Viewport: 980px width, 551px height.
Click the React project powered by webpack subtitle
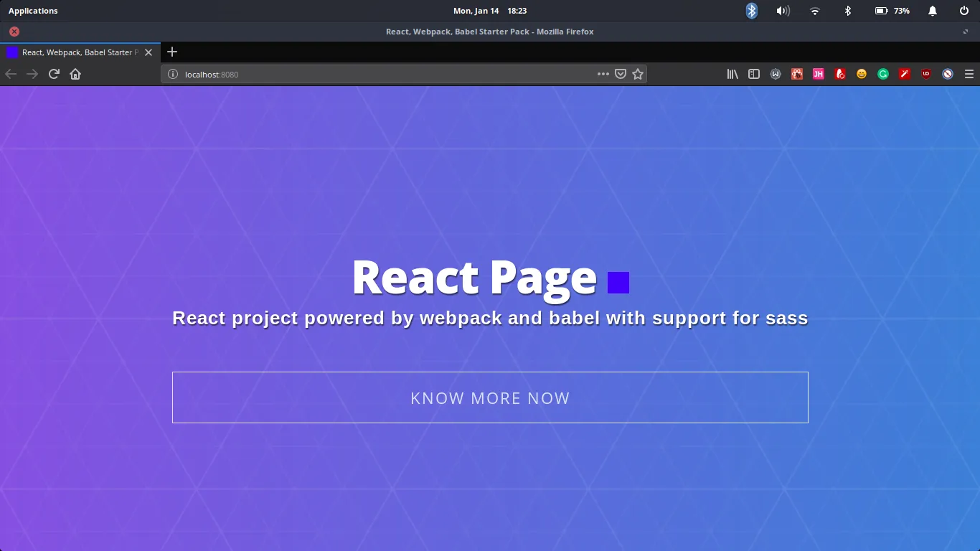pyautogui.click(x=490, y=319)
